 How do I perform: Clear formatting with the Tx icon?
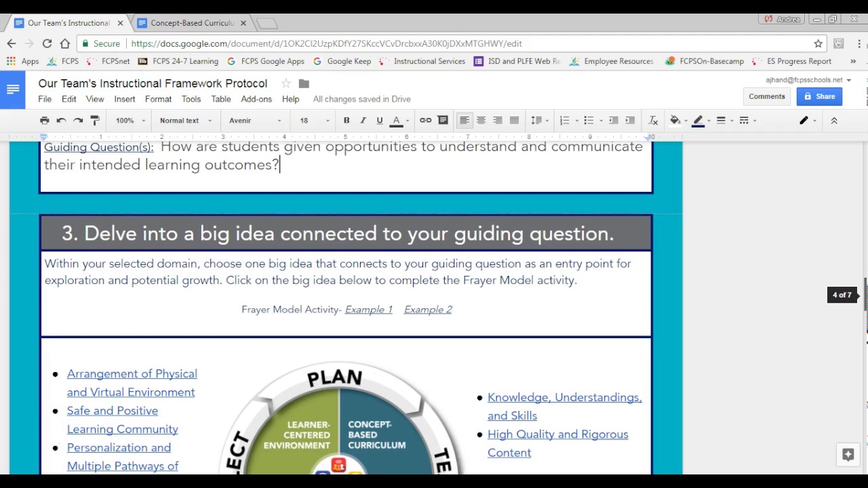click(653, 121)
